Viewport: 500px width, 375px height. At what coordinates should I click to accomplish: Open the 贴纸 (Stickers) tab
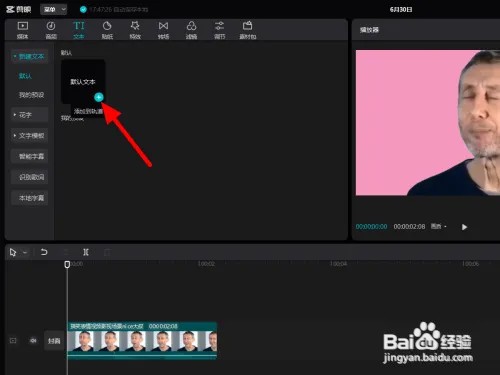(107, 30)
